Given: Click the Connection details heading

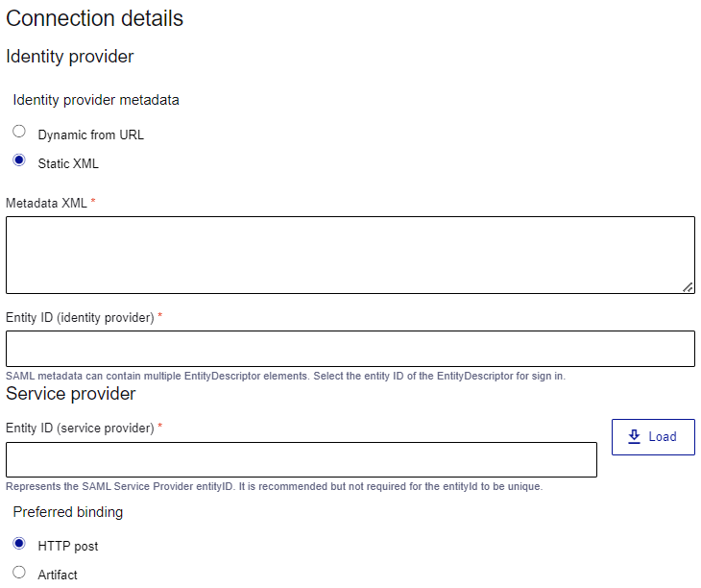Looking at the screenshot, I should point(94,18).
